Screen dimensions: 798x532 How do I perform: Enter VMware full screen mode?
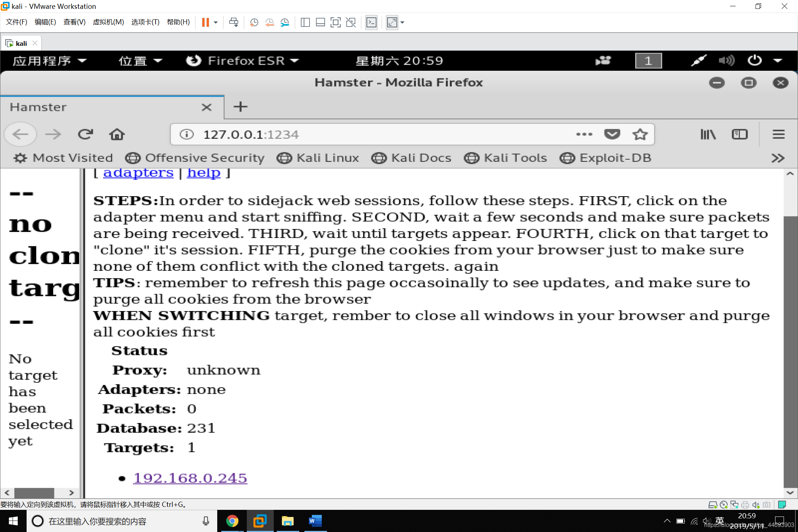click(335, 23)
